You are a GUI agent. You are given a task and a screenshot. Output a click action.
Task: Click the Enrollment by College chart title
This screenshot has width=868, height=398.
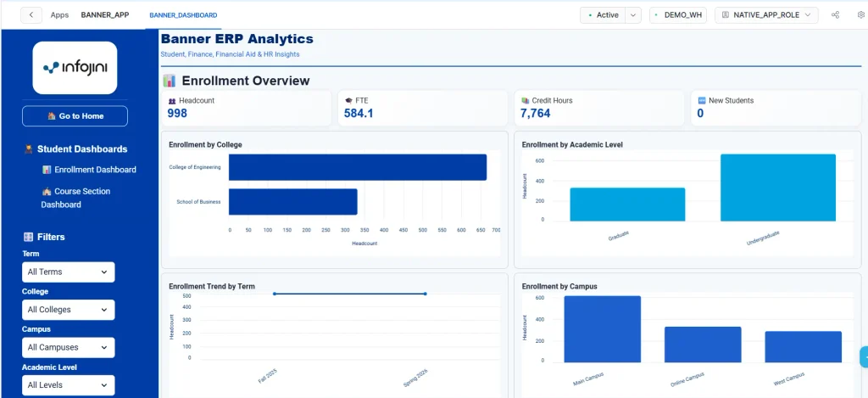(x=205, y=144)
